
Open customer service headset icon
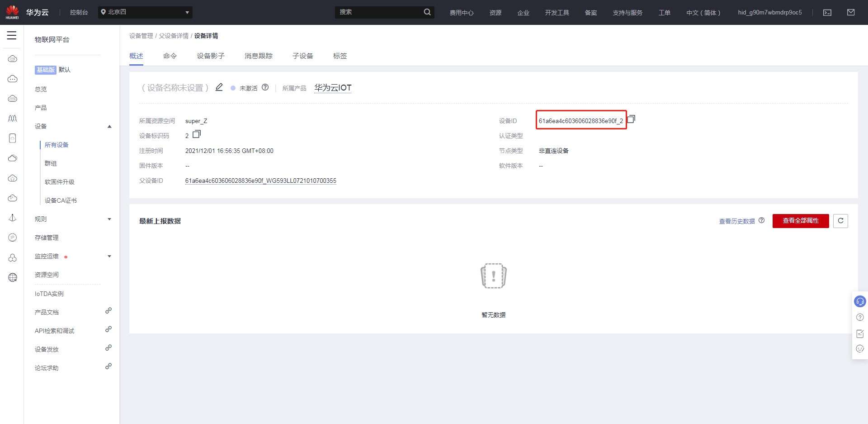click(x=860, y=301)
